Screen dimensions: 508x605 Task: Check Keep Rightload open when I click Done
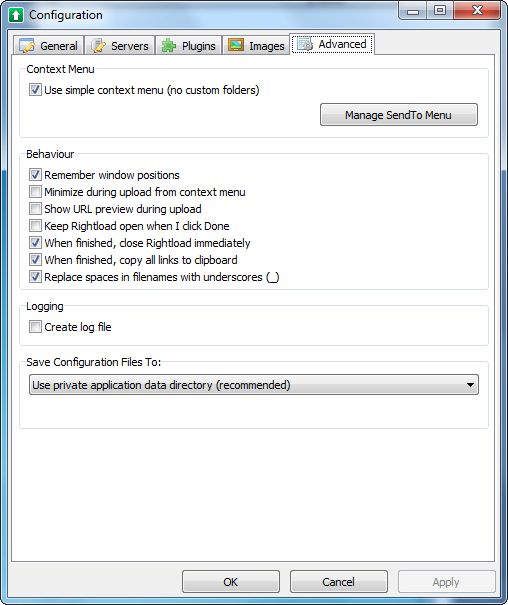(x=35, y=226)
